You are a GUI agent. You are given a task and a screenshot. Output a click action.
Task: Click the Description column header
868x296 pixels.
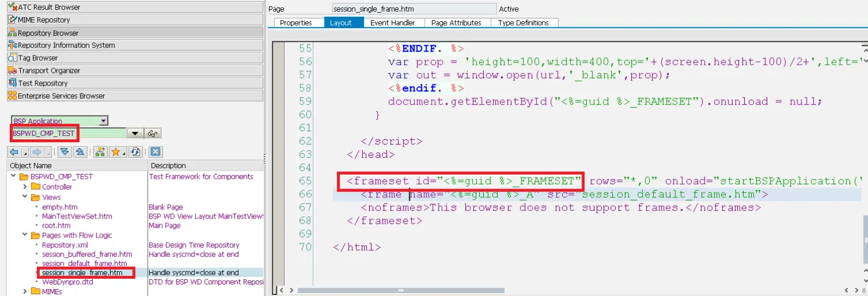[x=207, y=165]
